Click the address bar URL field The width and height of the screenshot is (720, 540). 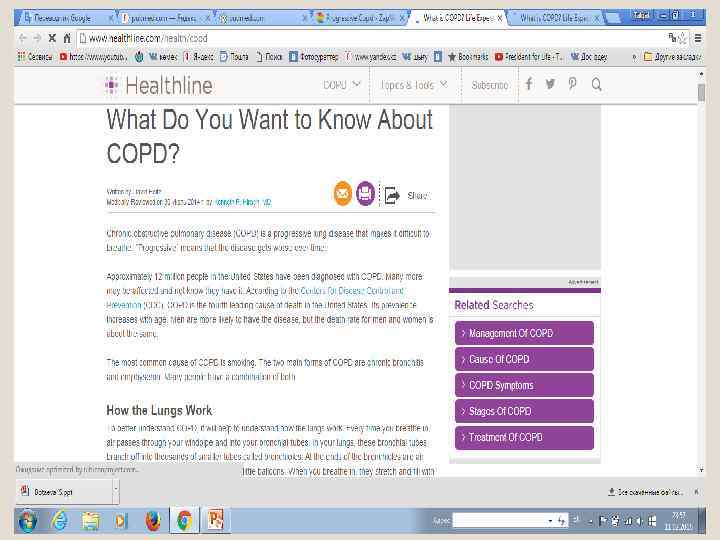point(372,38)
